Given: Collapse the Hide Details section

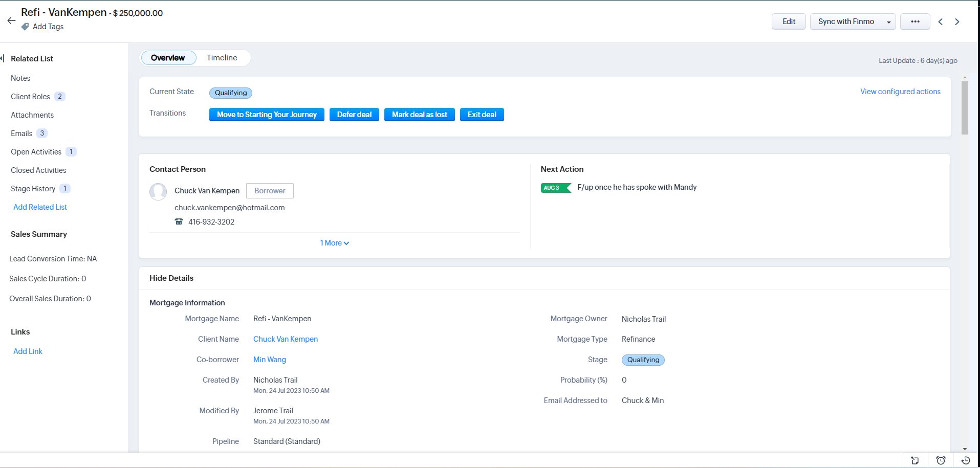Looking at the screenshot, I should (171, 278).
